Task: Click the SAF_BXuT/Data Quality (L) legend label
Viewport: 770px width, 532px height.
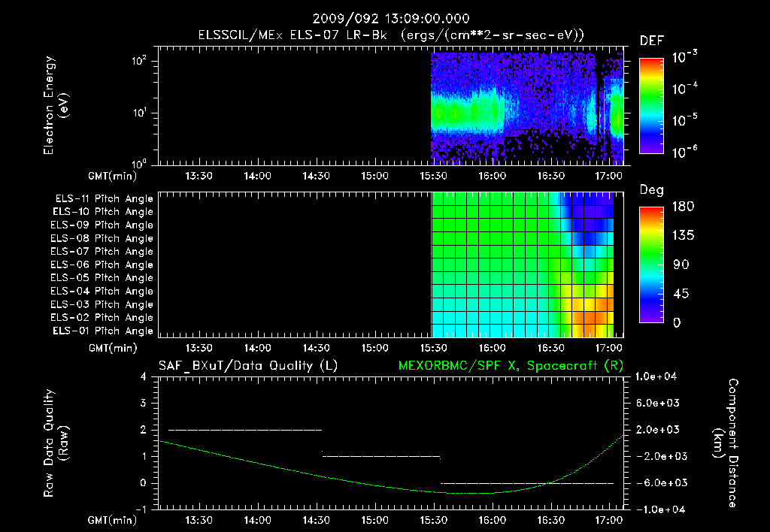Action: click(248, 366)
